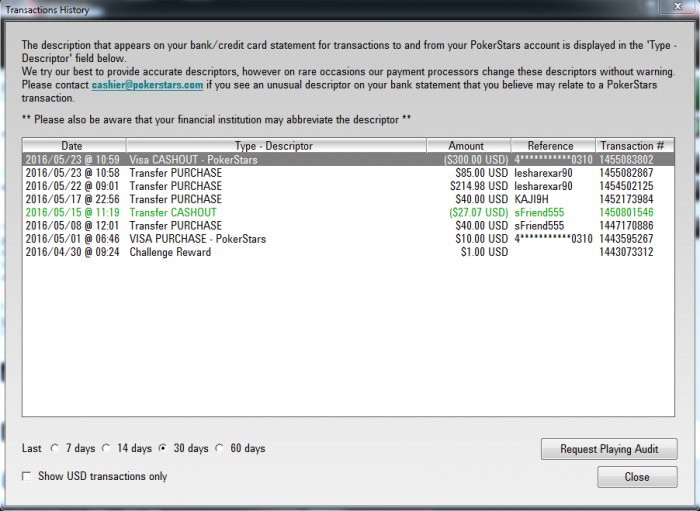700x511 pixels.
Task: Select the Challenge Reward row
Action: pos(348,252)
